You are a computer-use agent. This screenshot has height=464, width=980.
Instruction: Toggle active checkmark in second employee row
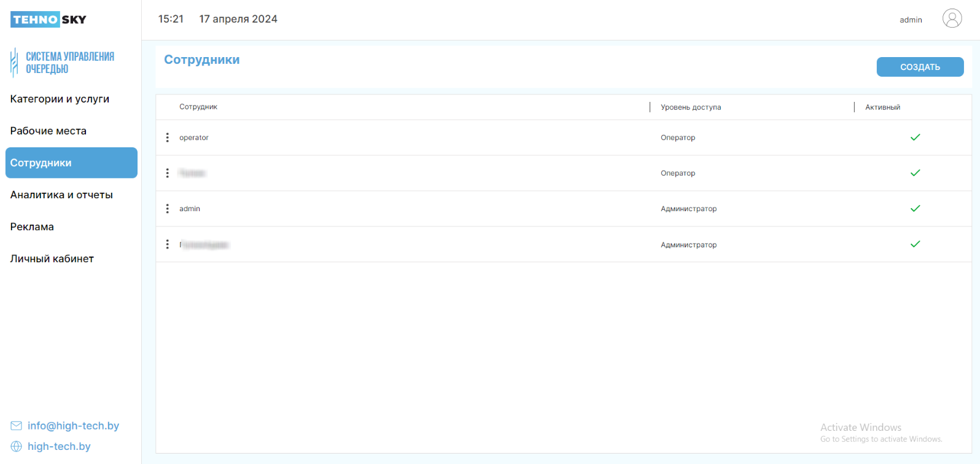915,173
